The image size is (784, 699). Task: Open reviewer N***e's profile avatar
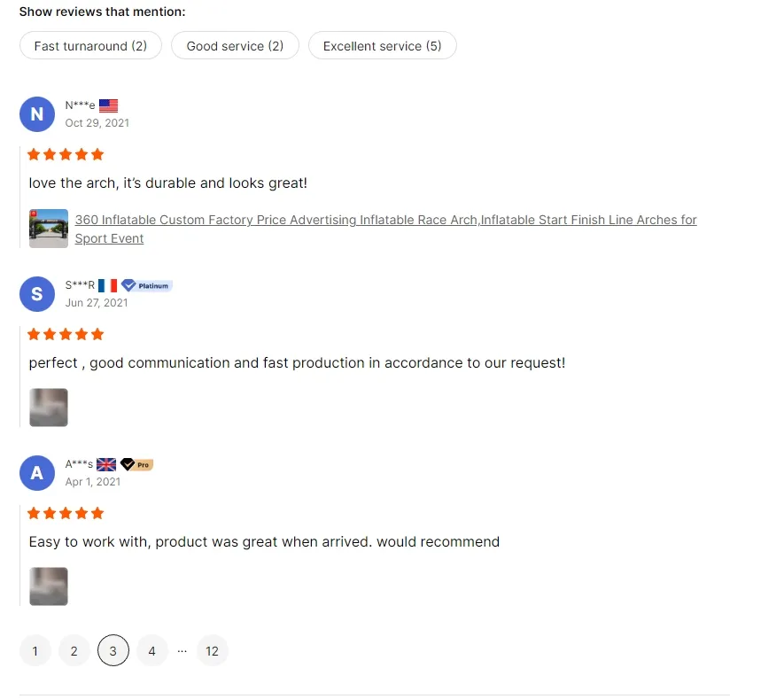[x=36, y=113]
